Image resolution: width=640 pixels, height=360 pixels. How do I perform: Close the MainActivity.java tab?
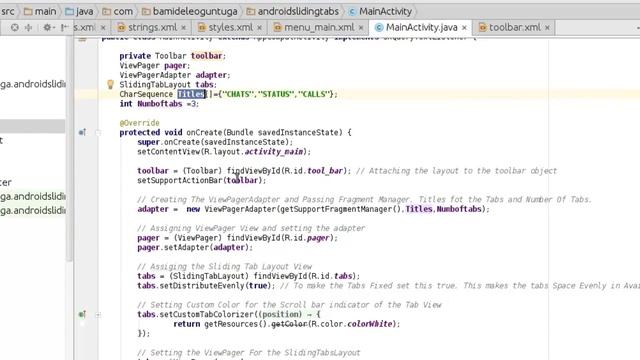tap(464, 27)
